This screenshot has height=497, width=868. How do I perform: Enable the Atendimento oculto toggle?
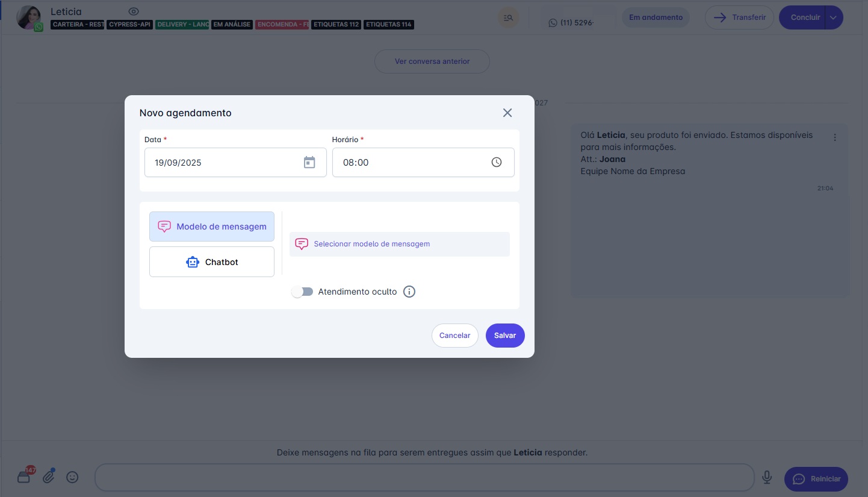point(302,292)
